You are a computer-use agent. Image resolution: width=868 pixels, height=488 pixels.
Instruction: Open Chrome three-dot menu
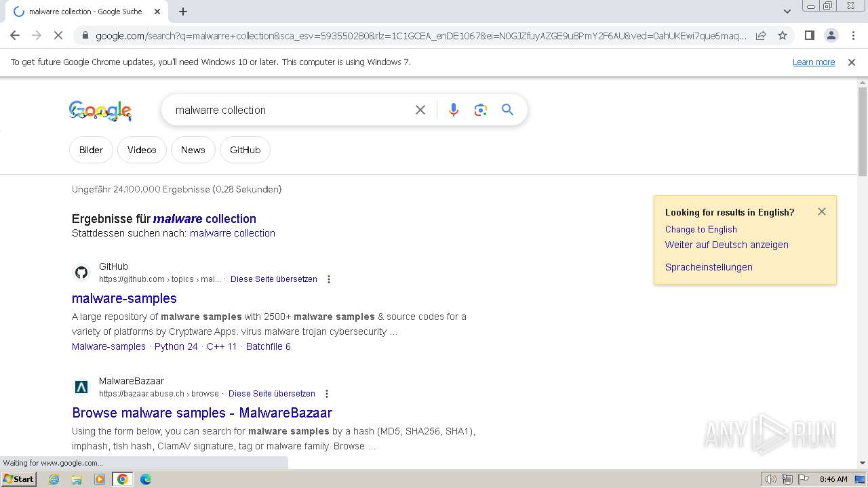(x=853, y=35)
